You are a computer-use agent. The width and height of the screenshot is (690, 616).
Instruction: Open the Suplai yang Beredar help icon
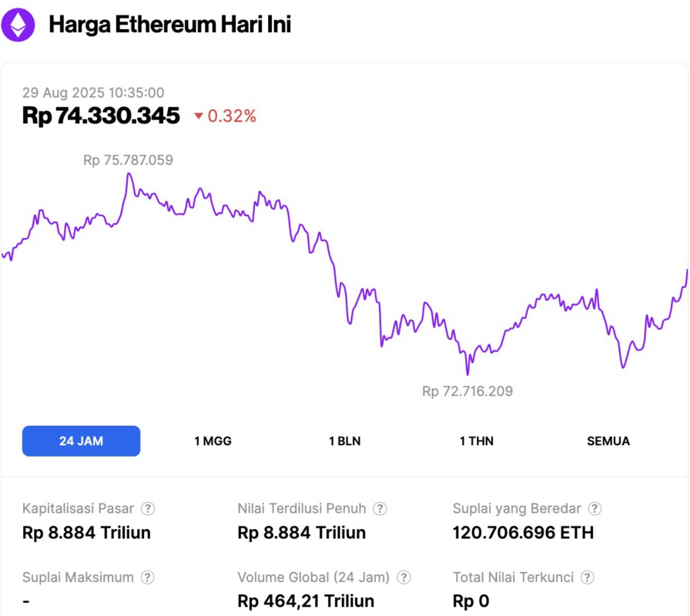(593, 508)
